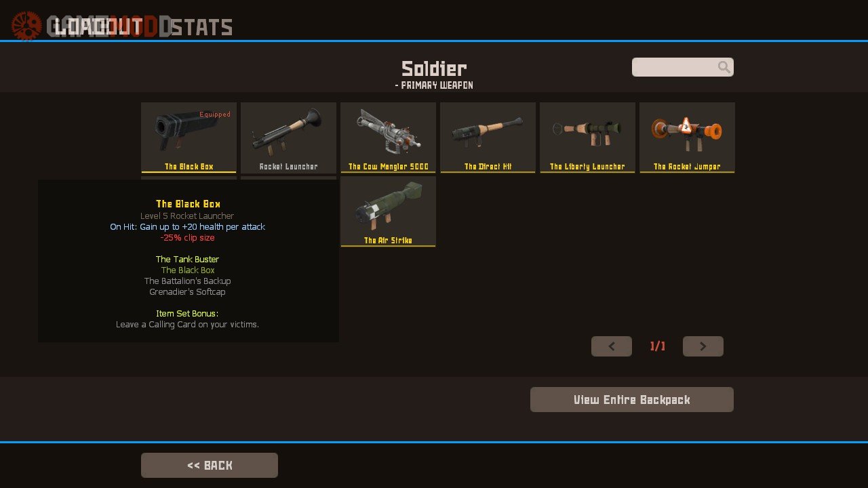Open View Entire Backpack
The height and width of the screenshot is (488, 868).
click(632, 400)
